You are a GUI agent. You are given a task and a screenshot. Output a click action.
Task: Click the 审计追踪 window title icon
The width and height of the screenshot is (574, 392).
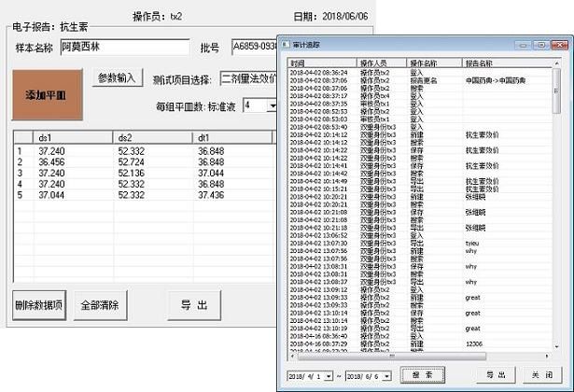point(287,44)
